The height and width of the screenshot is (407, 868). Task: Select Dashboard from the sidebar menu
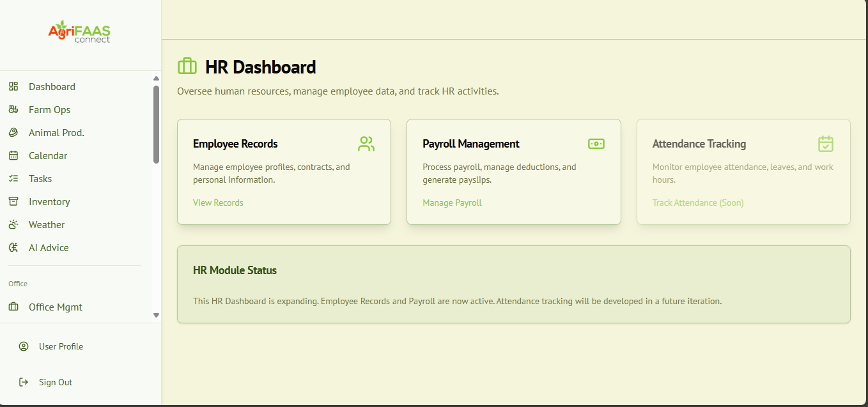pos(52,86)
